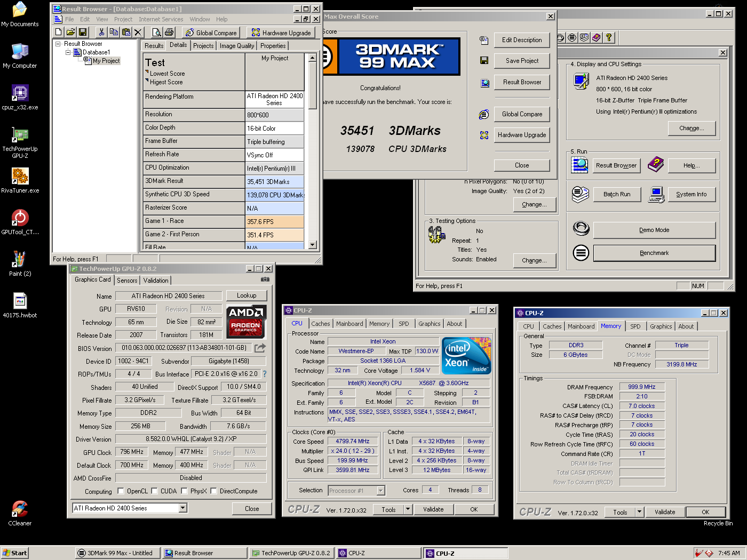Click the BIOS share icon in GPU-Z
The width and height of the screenshot is (747, 560).
[x=260, y=348]
